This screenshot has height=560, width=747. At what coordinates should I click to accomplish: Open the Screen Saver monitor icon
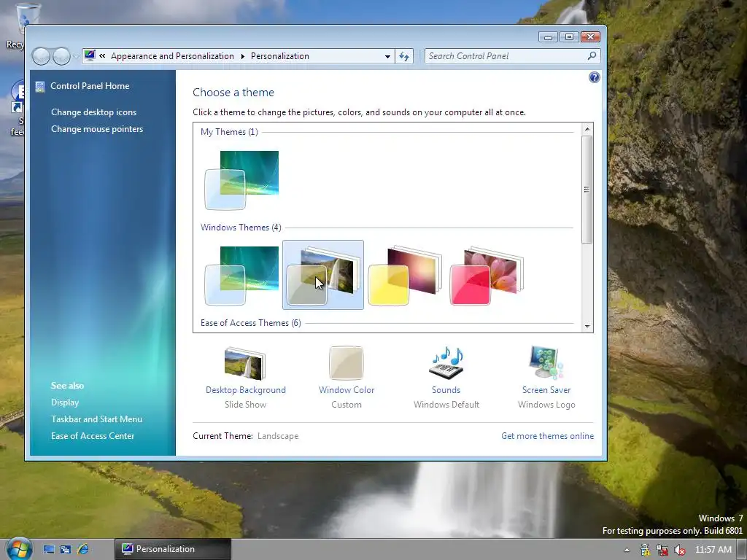[x=546, y=363]
